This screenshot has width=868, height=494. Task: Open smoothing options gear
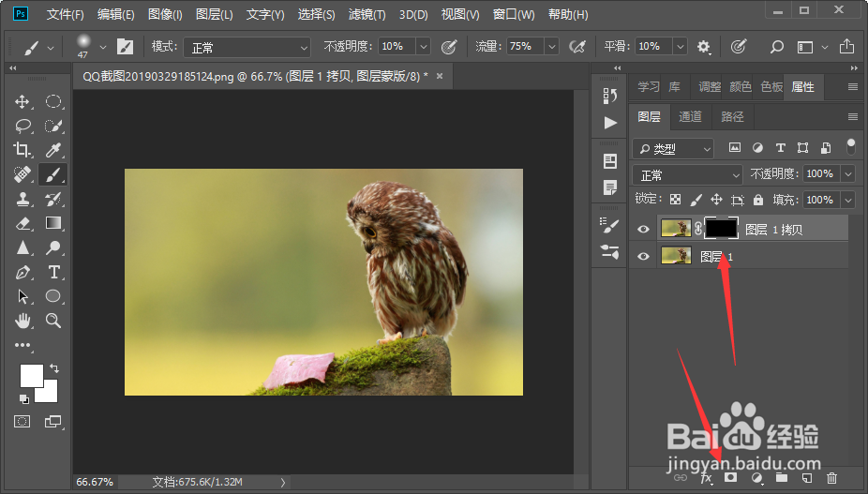click(704, 47)
